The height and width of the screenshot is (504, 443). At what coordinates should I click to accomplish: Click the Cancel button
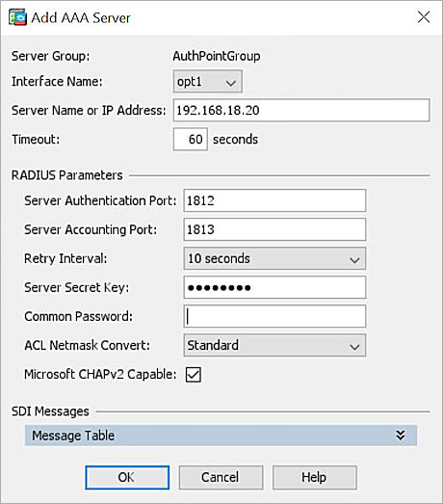[x=221, y=477]
